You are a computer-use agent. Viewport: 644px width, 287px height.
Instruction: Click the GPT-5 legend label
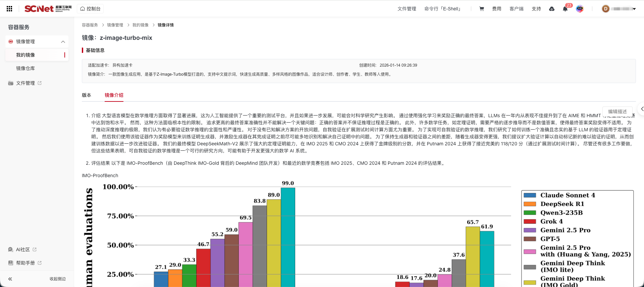pyautogui.click(x=550, y=239)
